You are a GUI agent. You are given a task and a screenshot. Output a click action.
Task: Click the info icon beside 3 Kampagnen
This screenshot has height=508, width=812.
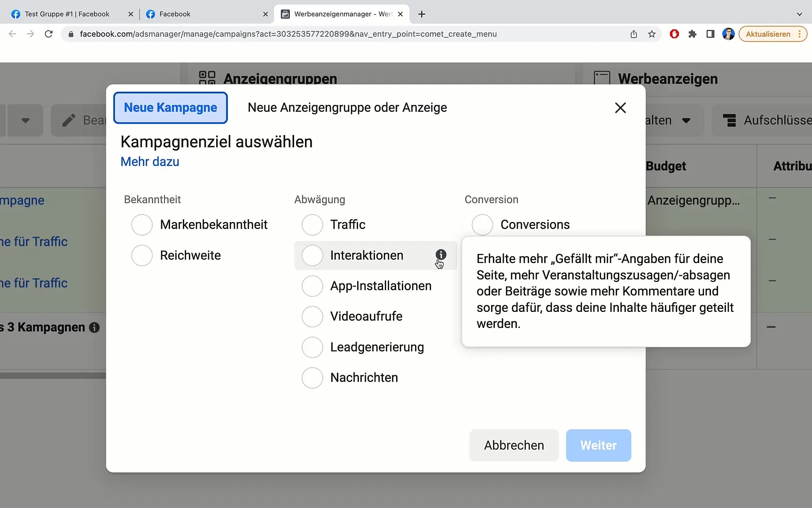tap(94, 327)
